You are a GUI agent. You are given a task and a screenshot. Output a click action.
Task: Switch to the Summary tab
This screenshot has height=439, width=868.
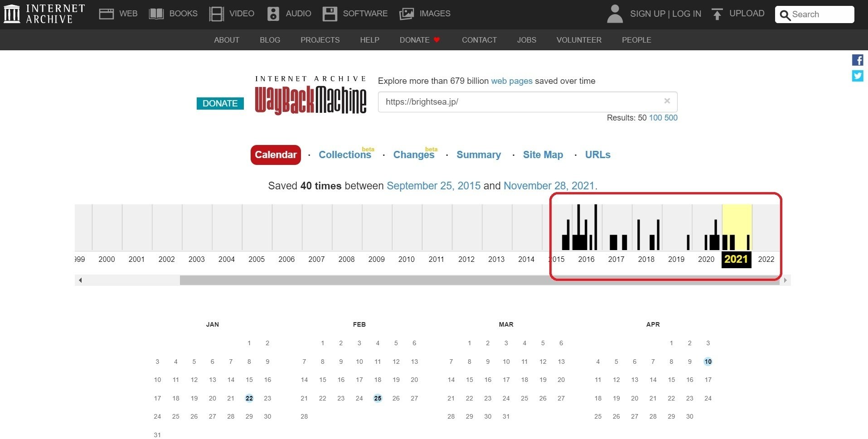479,154
